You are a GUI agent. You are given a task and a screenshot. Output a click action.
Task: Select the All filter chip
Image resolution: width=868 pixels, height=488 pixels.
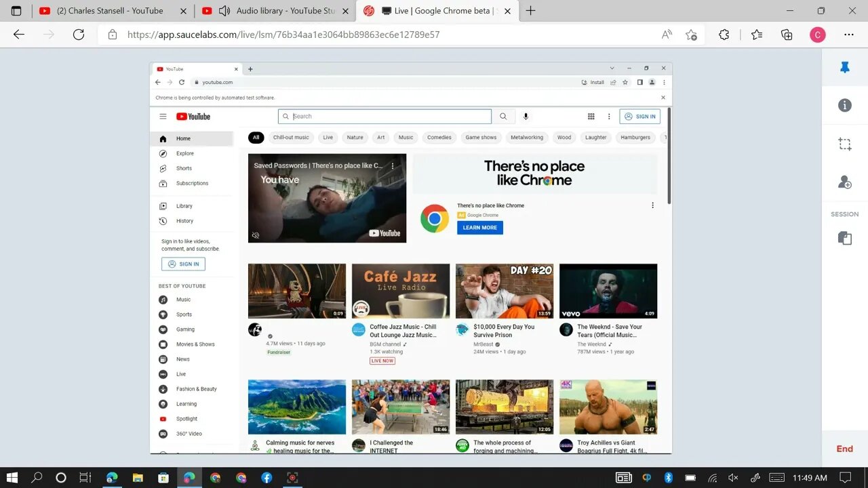point(256,138)
